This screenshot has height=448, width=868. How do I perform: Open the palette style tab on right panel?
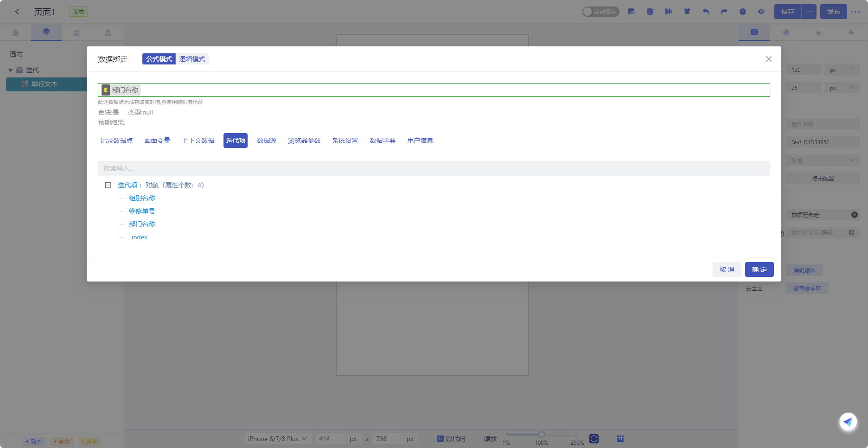[786, 32]
